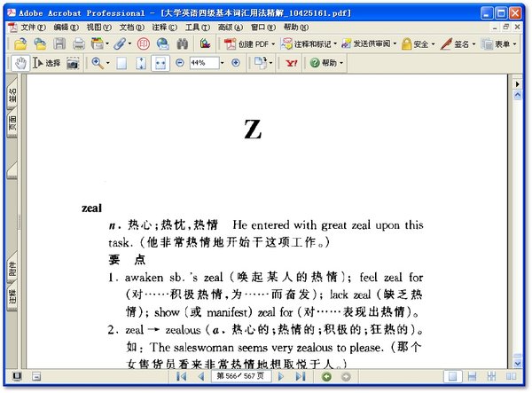This screenshot has height=393, width=532.
Task: Go to first page arrow
Action: coord(181,376)
